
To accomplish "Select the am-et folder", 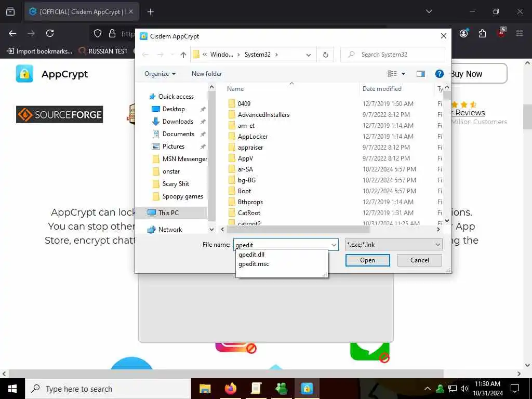I will point(246,126).
